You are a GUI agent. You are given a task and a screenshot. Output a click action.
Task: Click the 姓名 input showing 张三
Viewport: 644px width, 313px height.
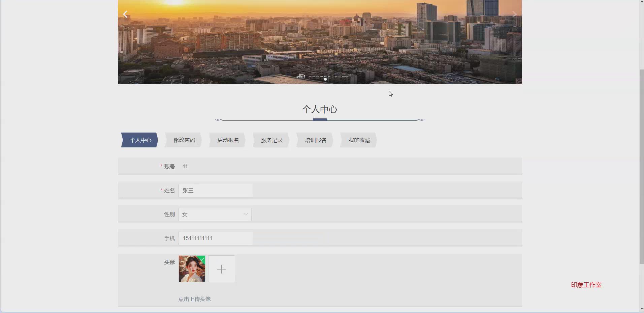coord(215,190)
